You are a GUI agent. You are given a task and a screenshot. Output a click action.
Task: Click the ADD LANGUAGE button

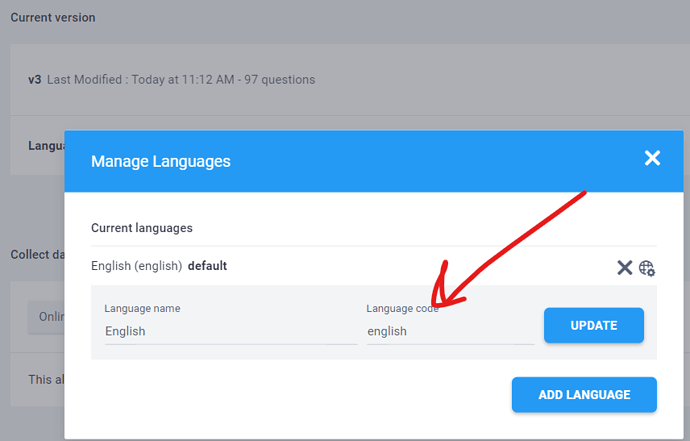(x=584, y=394)
